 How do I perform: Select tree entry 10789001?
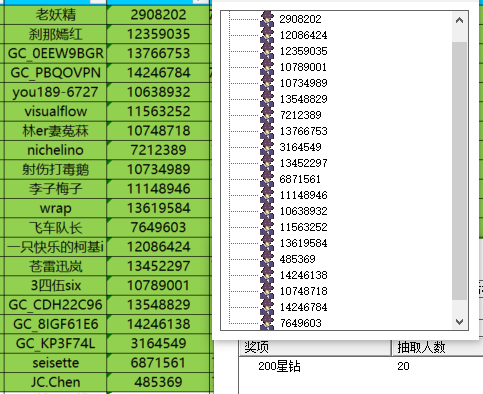point(303,67)
